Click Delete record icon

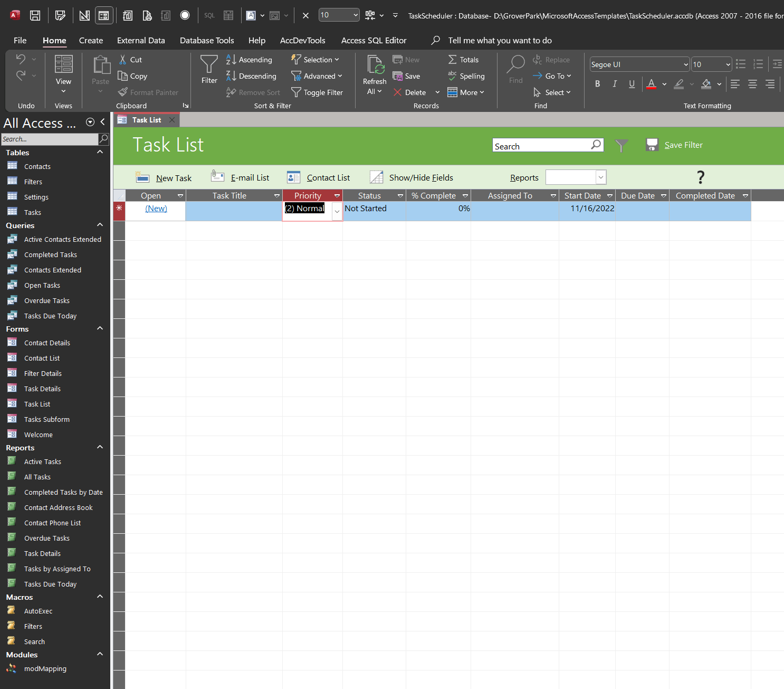[397, 92]
